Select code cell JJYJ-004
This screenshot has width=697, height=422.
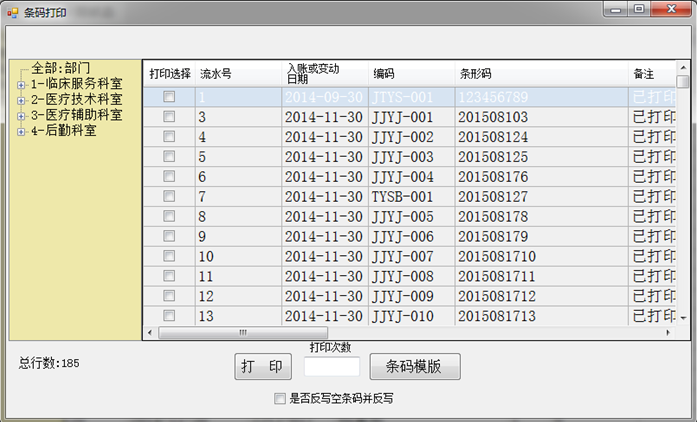412,177
